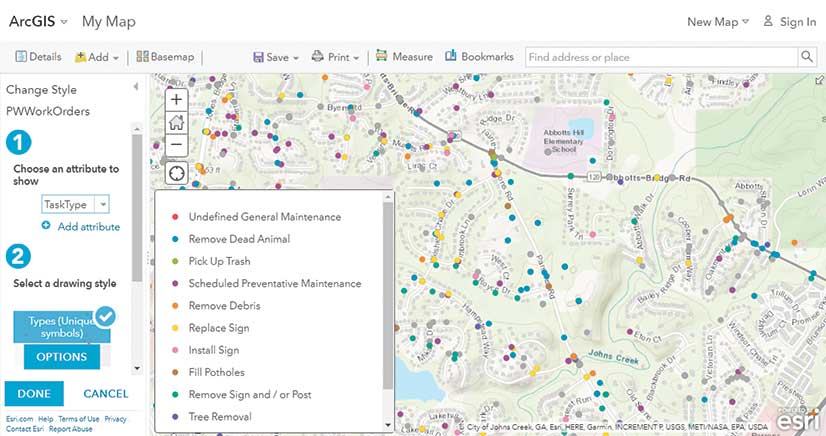Select Remove Sign and / or Post entry

250,394
